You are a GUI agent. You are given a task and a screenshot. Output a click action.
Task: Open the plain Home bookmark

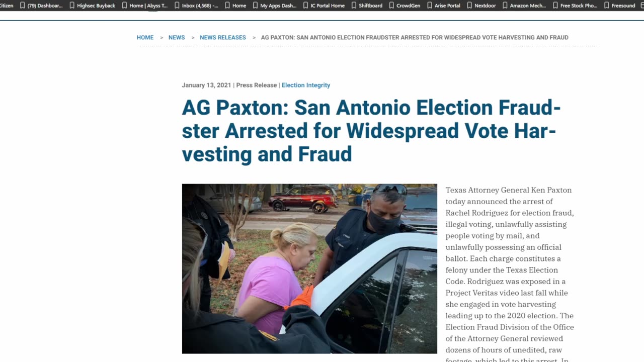(235, 6)
